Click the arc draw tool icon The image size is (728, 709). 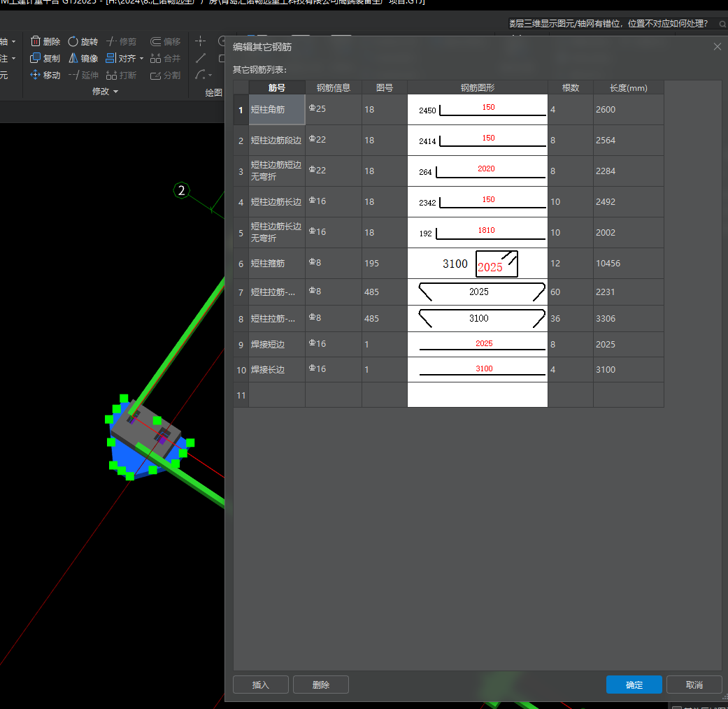coord(200,74)
